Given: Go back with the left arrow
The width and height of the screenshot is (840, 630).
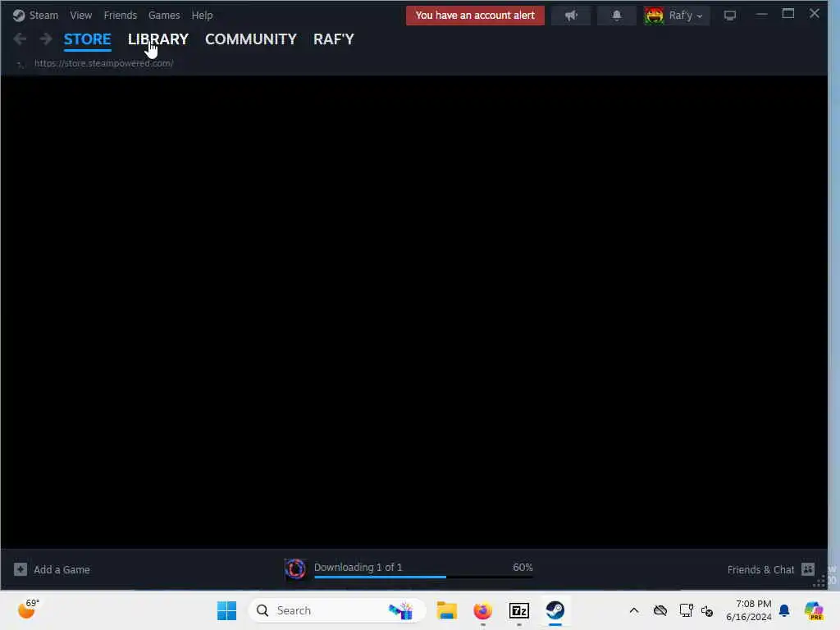Looking at the screenshot, I should 20,39.
